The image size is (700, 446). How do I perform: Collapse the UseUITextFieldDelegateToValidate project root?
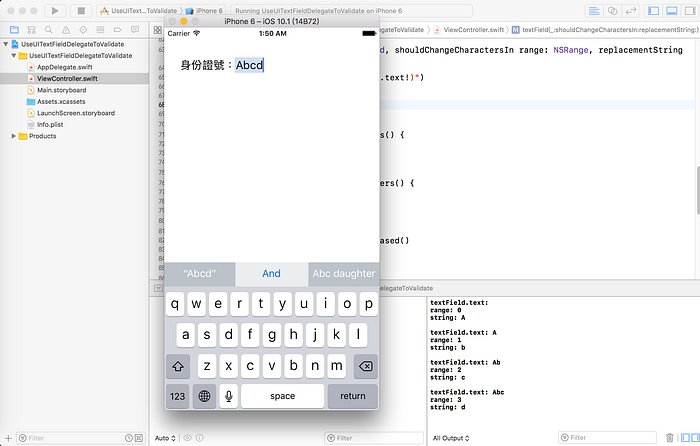[6, 44]
